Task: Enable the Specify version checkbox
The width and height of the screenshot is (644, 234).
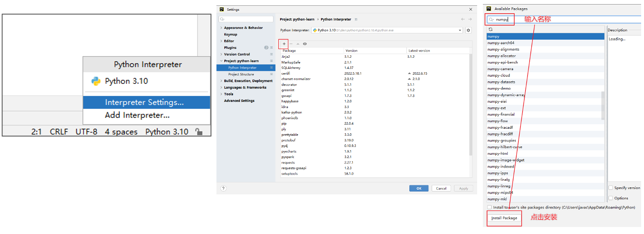Action: (x=611, y=188)
